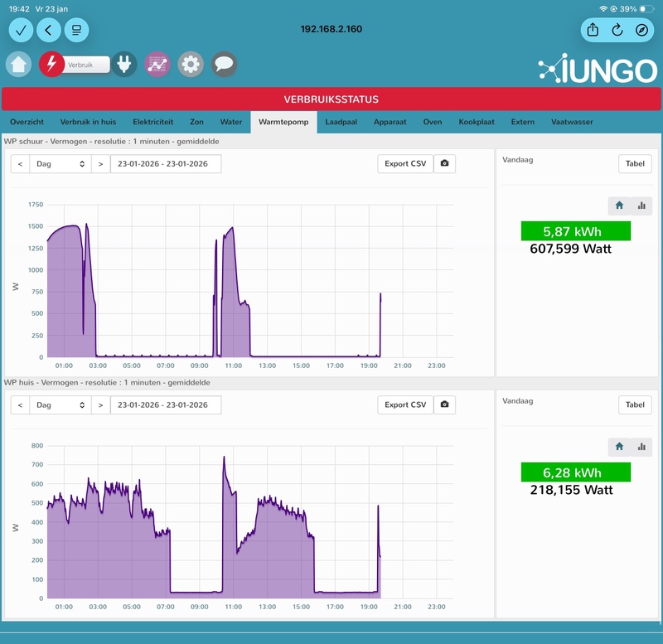Go back with the browser back arrow
The width and height of the screenshot is (663, 644).
[49, 30]
